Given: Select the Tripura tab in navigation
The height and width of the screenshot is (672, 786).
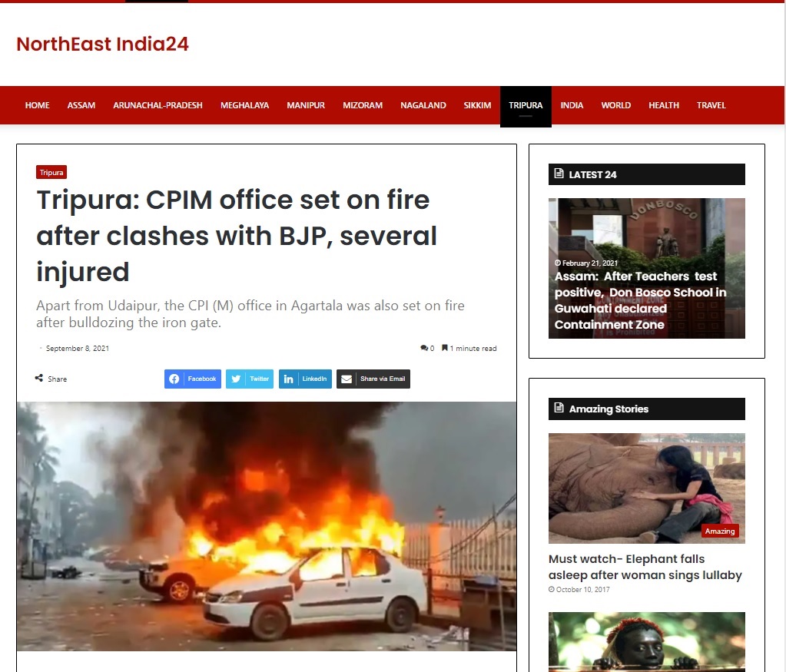Looking at the screenshot, I should pyautogui.click(x=526, y=105).
